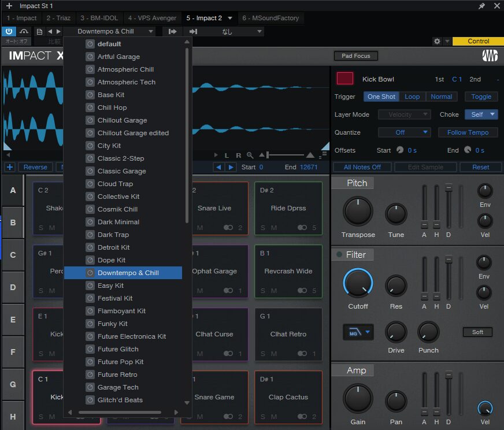The image size is (504, 430).
Task: Load the next preset arrow
Action: [x=58, y=31]
